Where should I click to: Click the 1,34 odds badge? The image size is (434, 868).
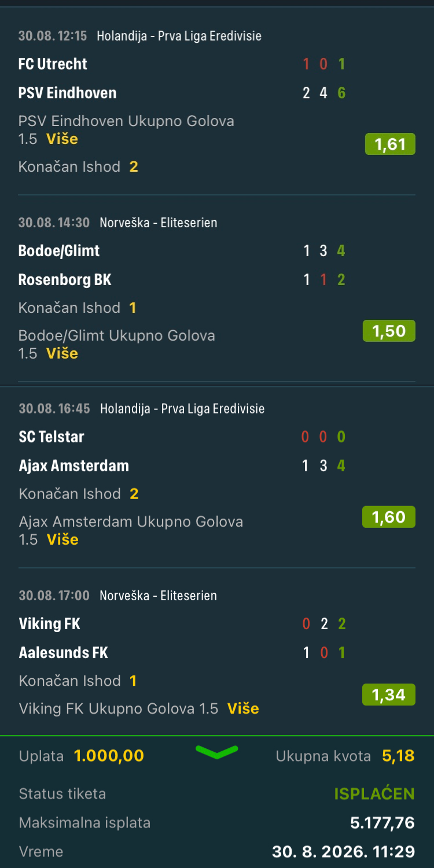(x=389, y=695)
